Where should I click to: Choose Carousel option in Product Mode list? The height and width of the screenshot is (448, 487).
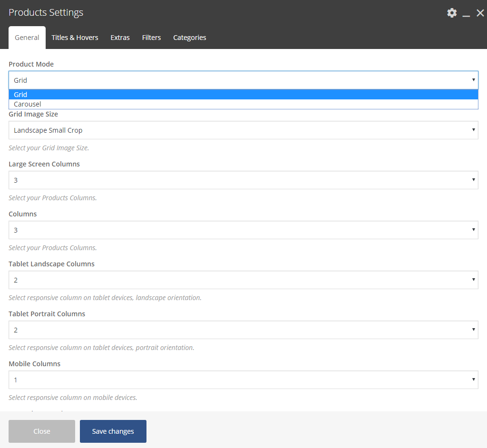pos(243,104)
